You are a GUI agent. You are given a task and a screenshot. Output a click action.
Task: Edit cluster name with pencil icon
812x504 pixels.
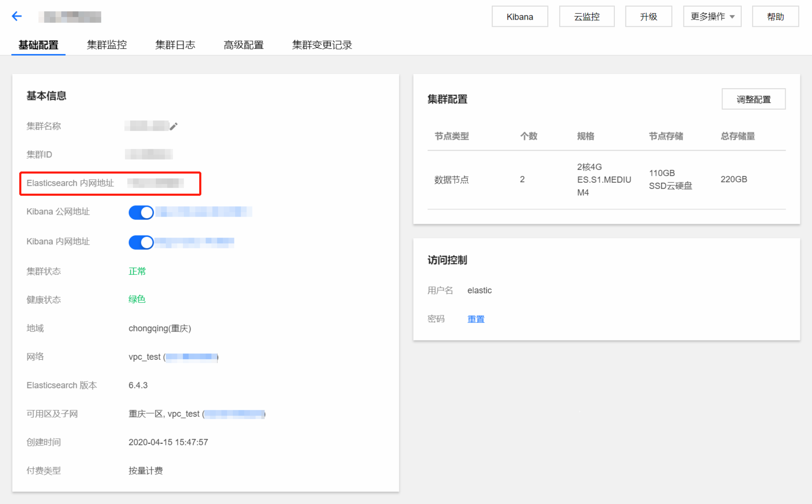pyautogui.click(x=174, y=126)
